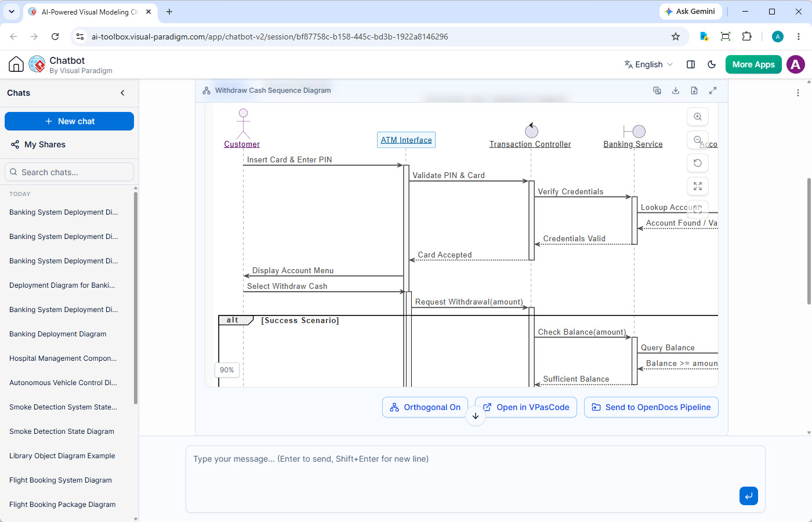Open Library Object Diagram Example chat
The width and height of the screenshot is (812, 522).
coord(62,456)
